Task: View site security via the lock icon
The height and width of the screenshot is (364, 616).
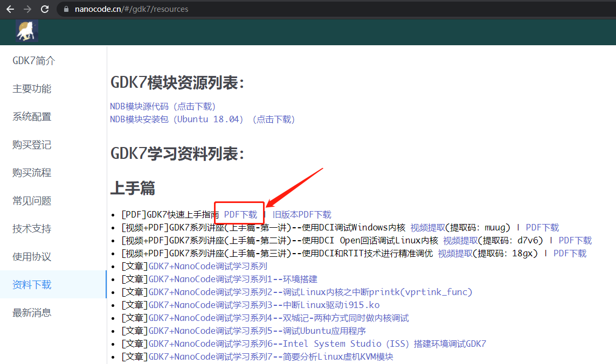Action: pos(66,9)
